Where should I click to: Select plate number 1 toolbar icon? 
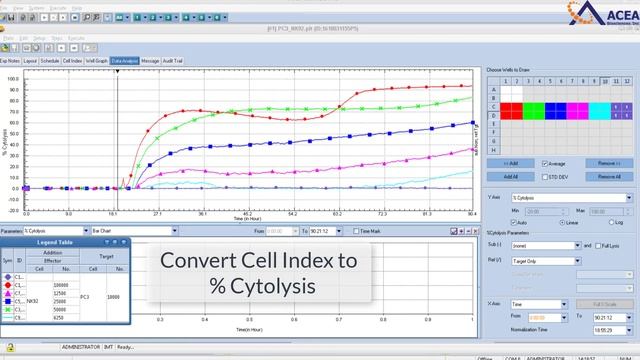click(137, 18)
